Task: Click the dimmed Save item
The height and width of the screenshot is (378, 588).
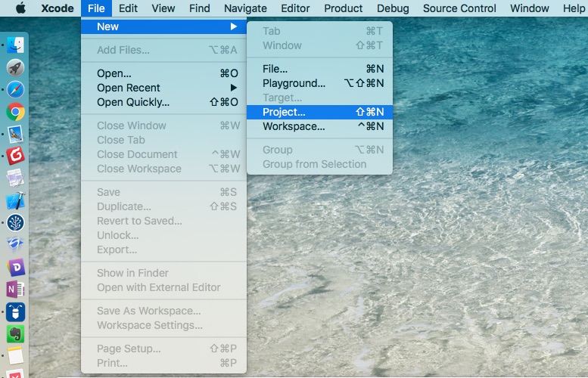Action: pos(164,192)
